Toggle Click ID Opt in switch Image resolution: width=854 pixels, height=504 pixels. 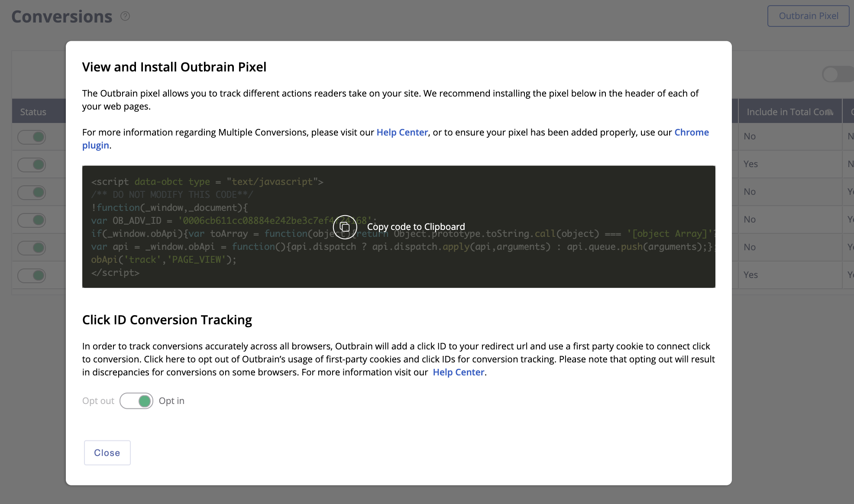[x=137, y=400]
